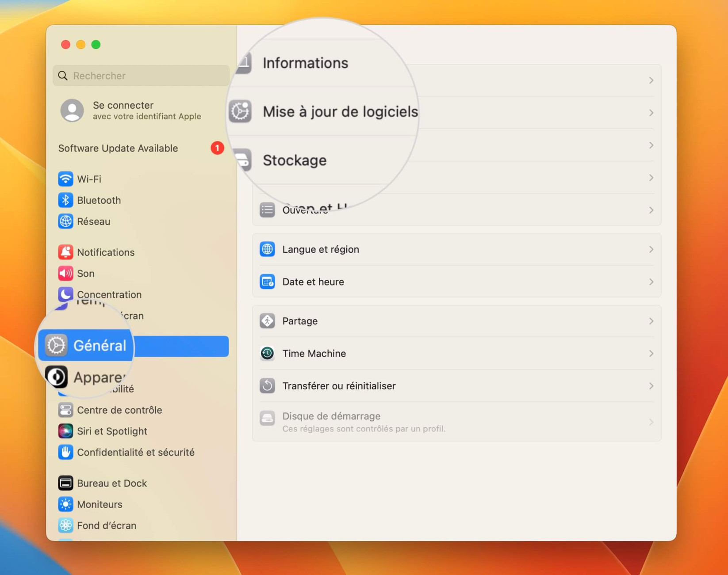Image resolution: width=728 pixels, height=575 pixels.
Task: Click the search magnifier icon
Action: coord(63,76)
